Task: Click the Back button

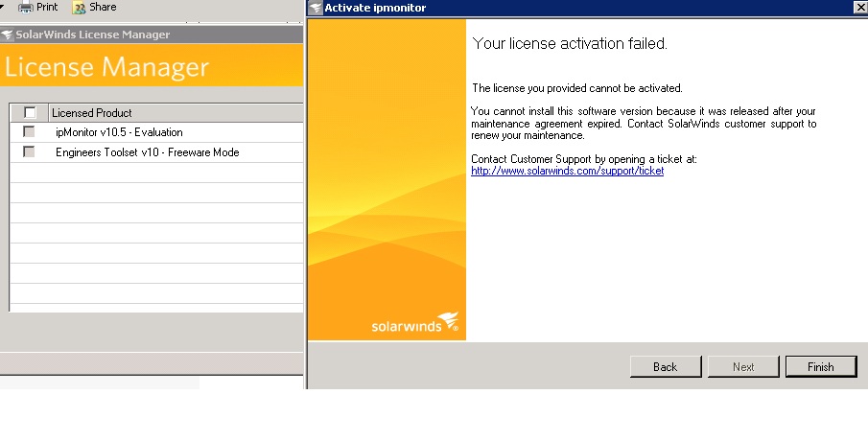Action: 666,367
